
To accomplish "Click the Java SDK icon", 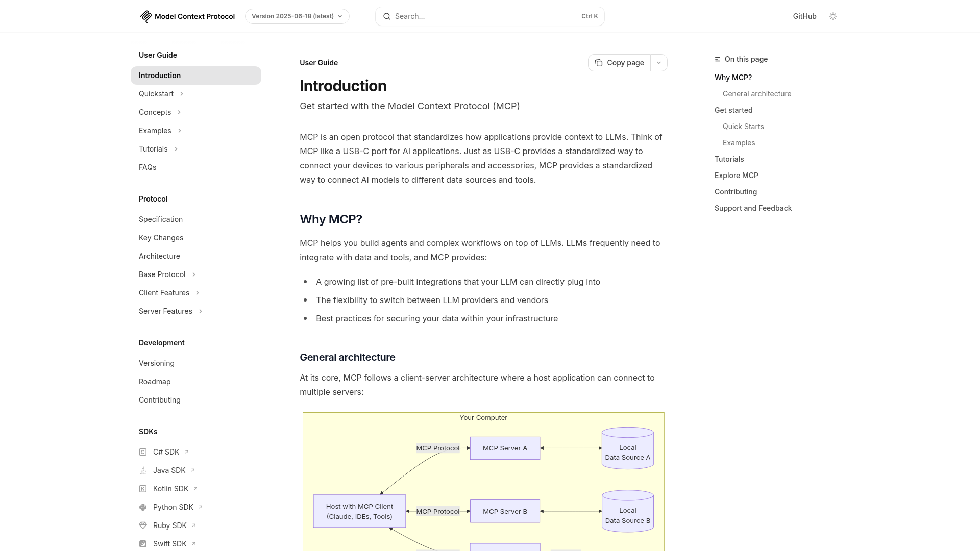I will pos(143,470).
